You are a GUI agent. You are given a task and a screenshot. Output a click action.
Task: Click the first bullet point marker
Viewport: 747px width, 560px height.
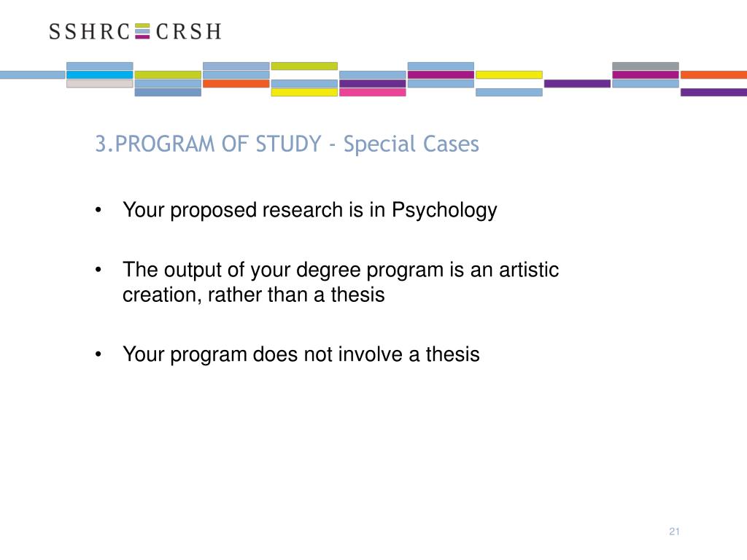[x=98, y=210]
